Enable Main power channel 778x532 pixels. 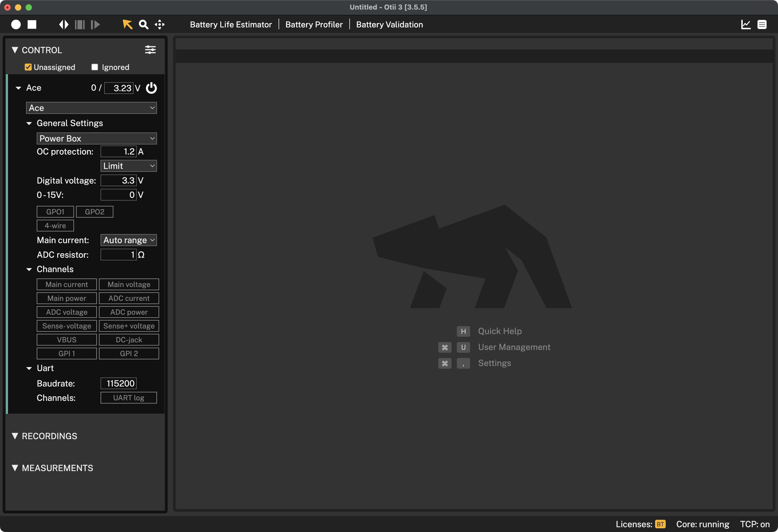(x=67, y=298)
